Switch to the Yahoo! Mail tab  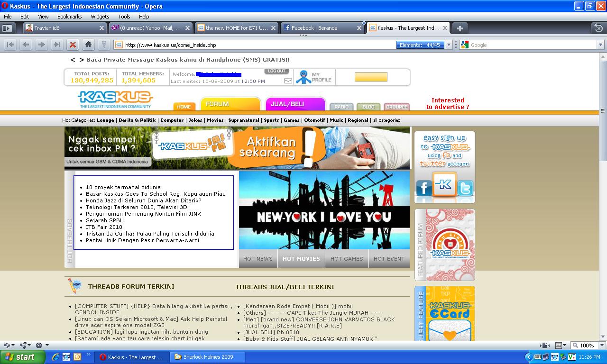[x=151, y=28]
